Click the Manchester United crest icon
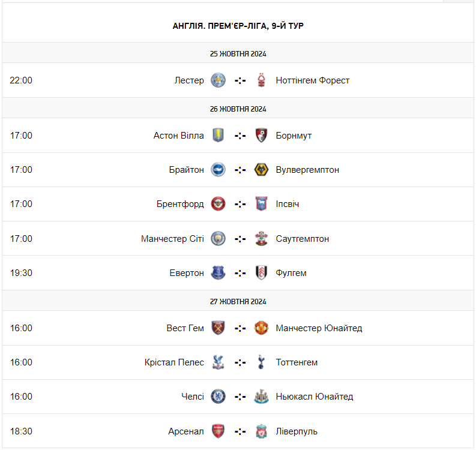This screenshot has width=476, height=450. point(261,328)
